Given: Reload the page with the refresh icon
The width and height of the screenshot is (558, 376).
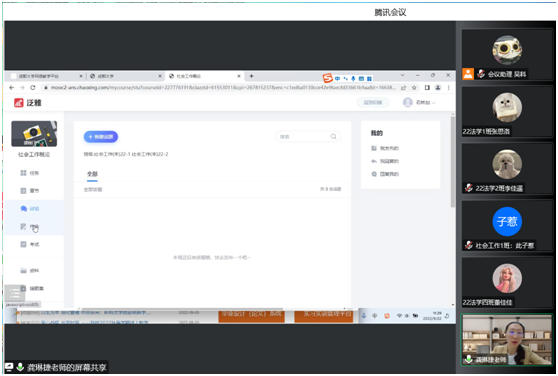Looking at the screenshot, I should [x=33, y=88].
